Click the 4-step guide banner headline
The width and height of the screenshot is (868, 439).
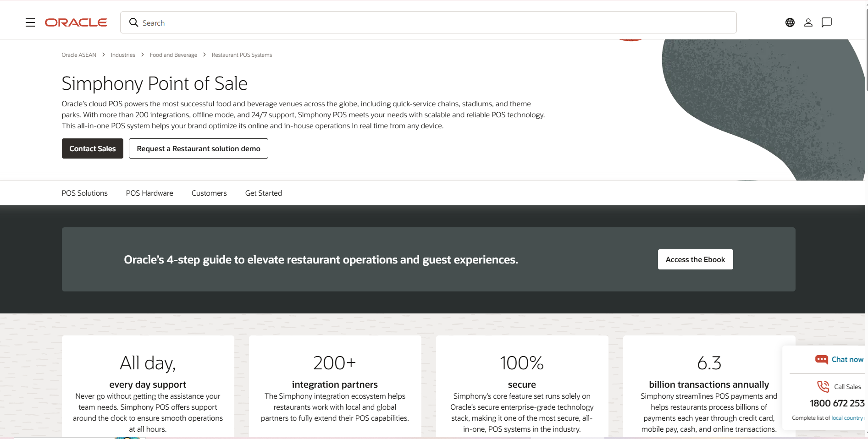(321, 260)
